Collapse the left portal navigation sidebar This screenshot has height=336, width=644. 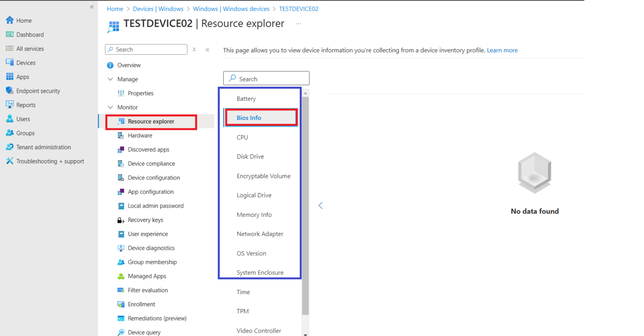point(92,7)
